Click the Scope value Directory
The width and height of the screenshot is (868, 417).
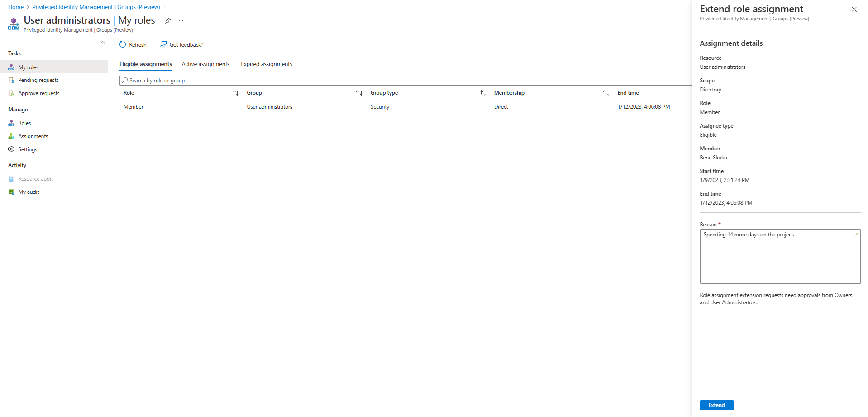711,90
